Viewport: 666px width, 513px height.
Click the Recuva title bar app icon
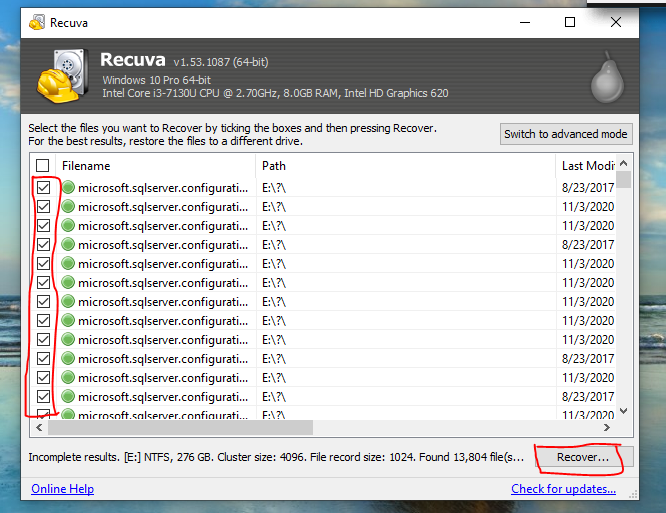(37, 22)
